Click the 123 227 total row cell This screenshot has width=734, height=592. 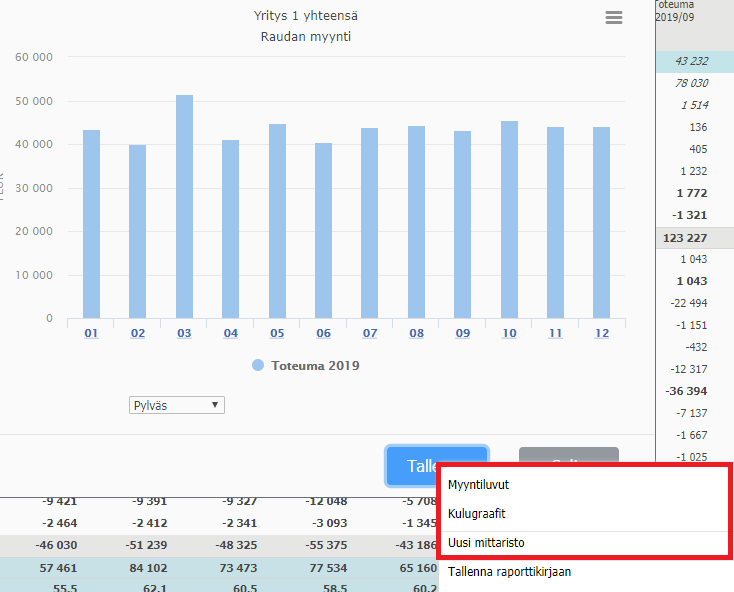pos(693,238)
